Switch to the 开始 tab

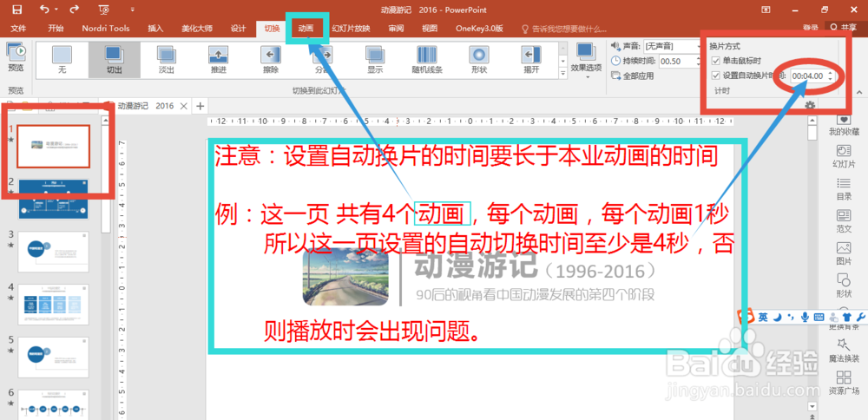(56, 29)
